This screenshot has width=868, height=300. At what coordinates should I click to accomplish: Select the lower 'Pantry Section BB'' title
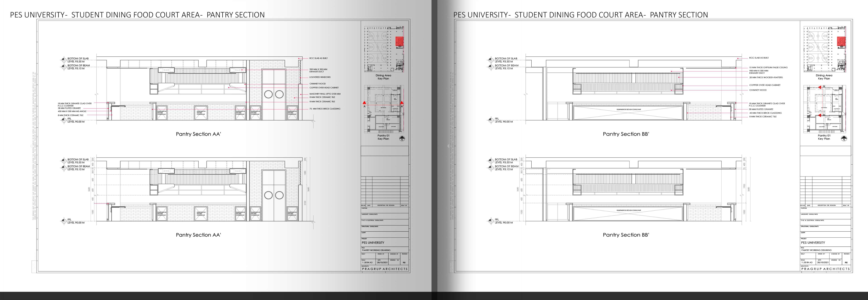point(626,235)
